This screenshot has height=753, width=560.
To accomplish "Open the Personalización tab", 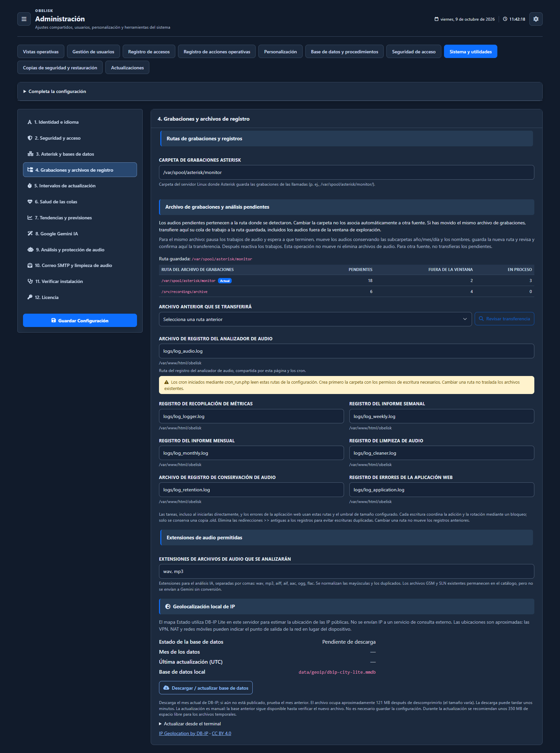I will pyautogui.click(x=280, y=52).
